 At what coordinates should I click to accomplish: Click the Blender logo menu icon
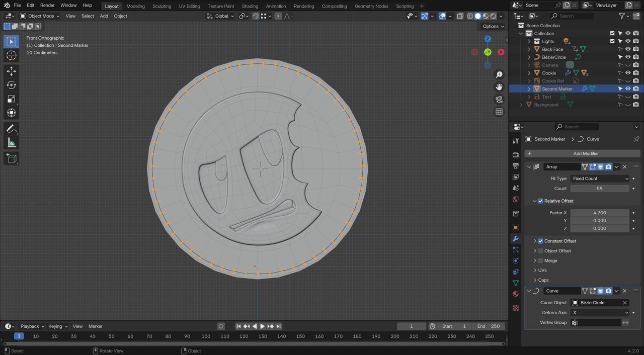[7, 6]
